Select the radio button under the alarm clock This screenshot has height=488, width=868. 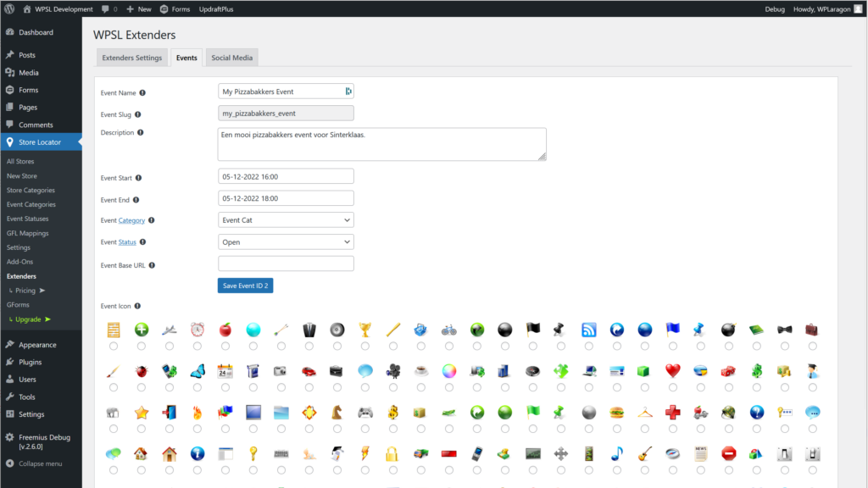198,346
